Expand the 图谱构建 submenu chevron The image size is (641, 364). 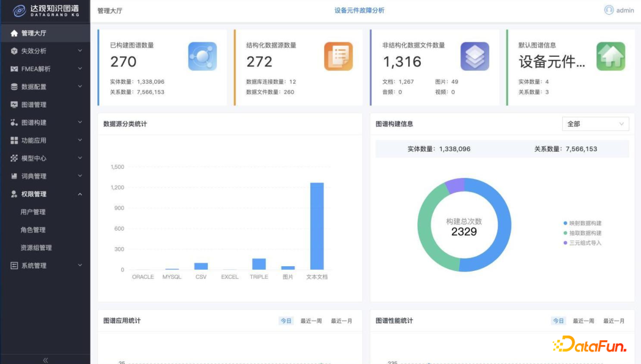point(80,122)
